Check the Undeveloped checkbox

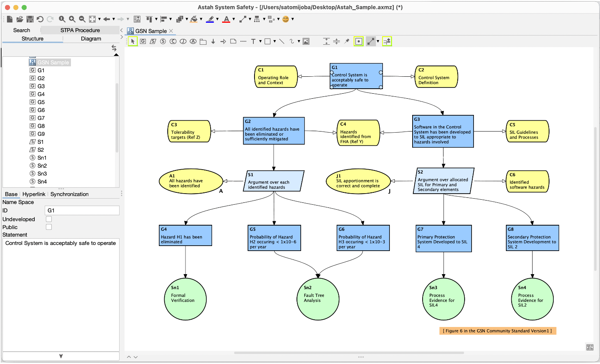[x=49, y=219]
